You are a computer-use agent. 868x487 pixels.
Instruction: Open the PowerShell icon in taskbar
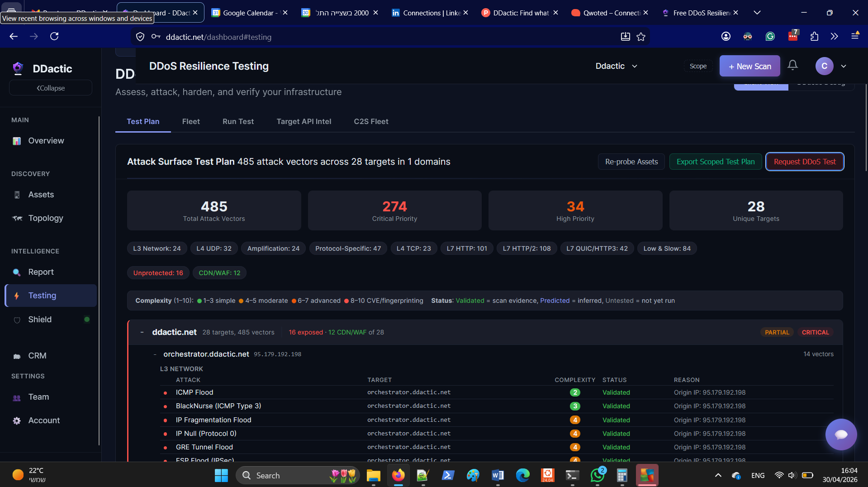point(448,475)
